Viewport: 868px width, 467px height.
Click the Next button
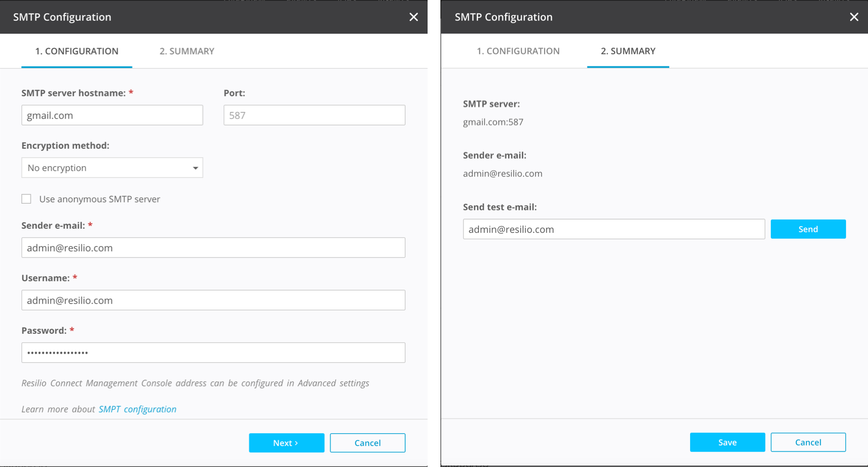pos(286,443)
